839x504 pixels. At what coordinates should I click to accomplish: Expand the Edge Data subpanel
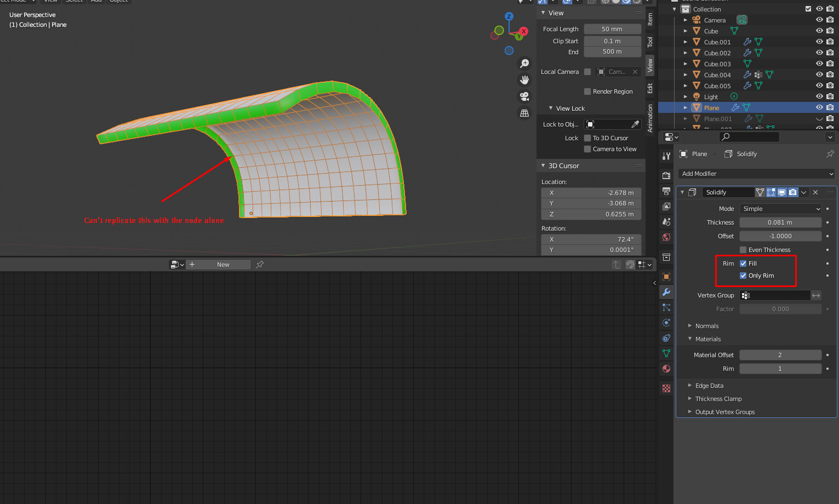[x=709, y=386]
